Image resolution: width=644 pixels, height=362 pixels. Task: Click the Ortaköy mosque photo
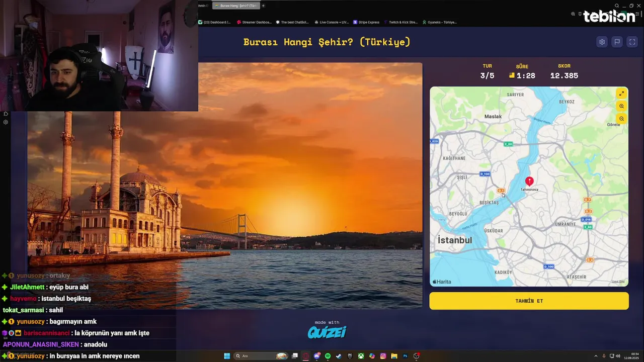[x=225, y=185]
